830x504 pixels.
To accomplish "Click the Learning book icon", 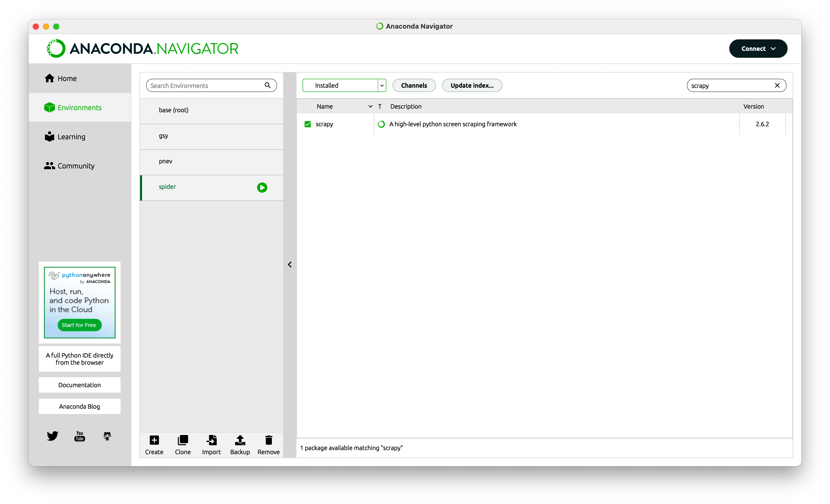I will click(x=50, y=136).
